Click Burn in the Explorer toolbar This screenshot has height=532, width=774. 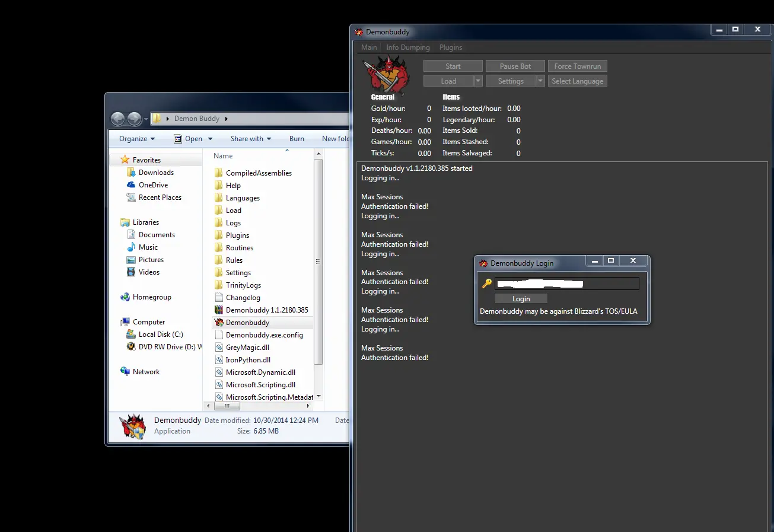pyautogui.click(x=297, y=139)
